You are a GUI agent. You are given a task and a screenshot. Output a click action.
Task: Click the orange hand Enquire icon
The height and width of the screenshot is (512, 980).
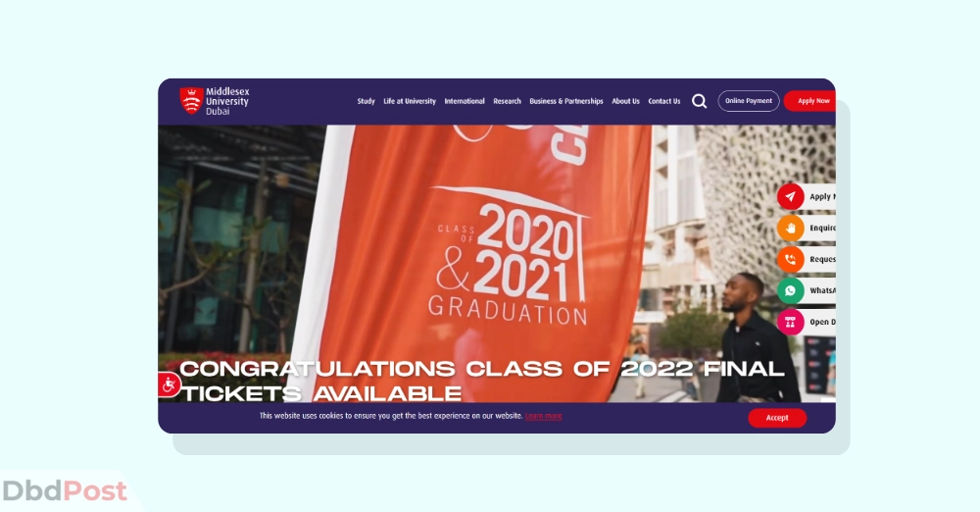coord(790,228)
